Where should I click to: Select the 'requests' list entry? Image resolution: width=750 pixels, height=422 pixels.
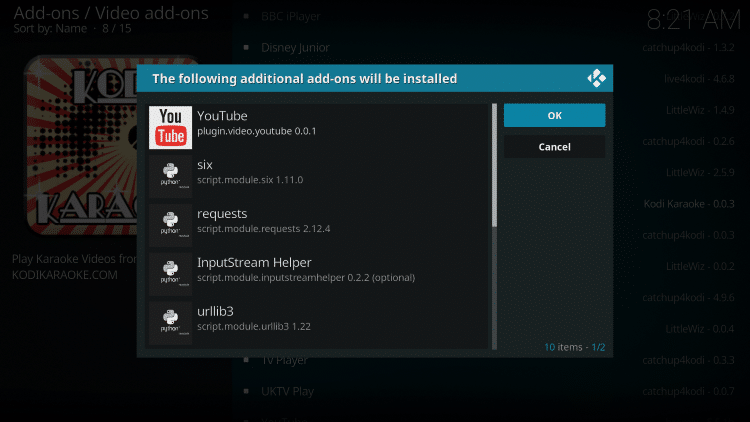[318, 225]
